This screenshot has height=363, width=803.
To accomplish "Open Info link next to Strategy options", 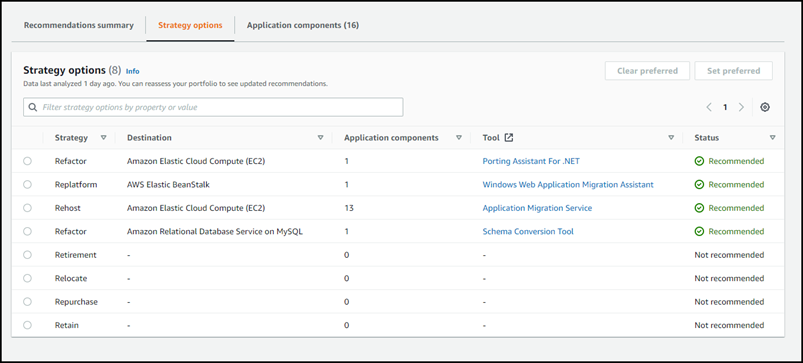I will tap(133, 72).
